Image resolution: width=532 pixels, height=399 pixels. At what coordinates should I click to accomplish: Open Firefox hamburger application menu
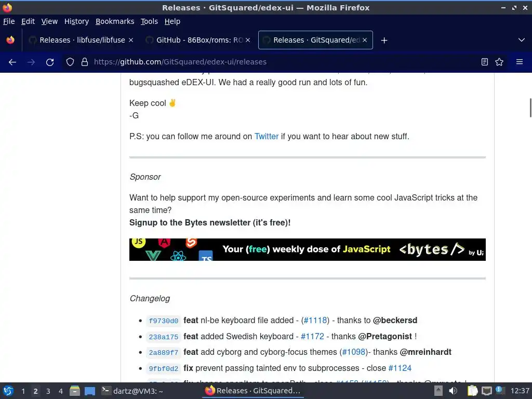[x=520, y=62]
